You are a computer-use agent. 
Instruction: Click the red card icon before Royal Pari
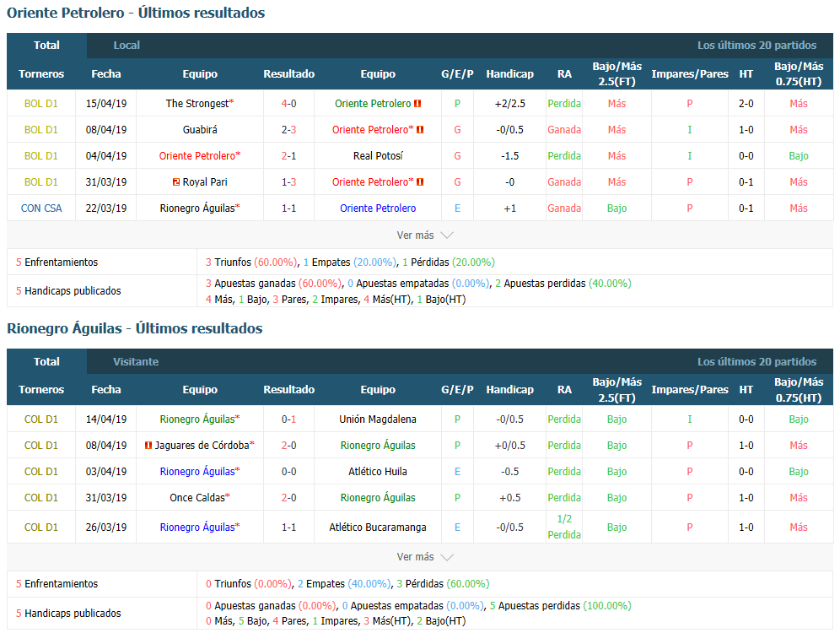(x=175, y=182)
